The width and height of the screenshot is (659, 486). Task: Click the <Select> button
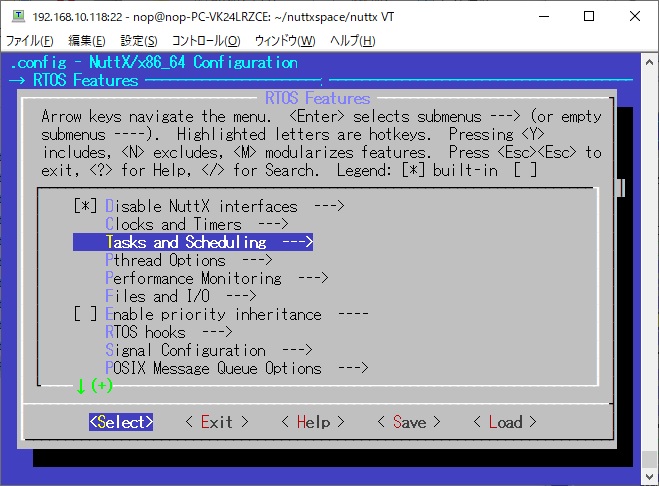(121, 422)
